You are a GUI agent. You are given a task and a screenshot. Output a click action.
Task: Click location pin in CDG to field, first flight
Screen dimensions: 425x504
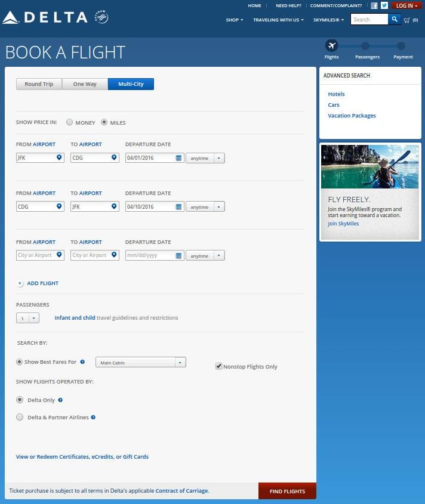point(114,157)
